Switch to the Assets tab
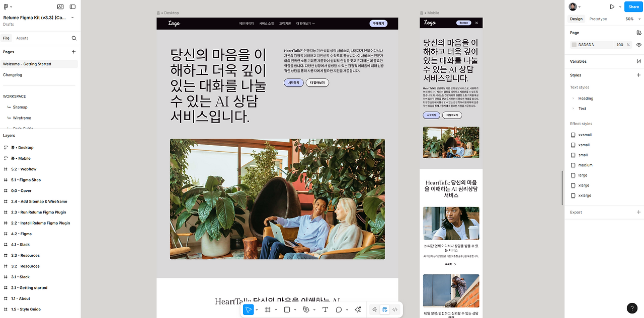This screenshot has width=644, height=318. click(21, 38)
